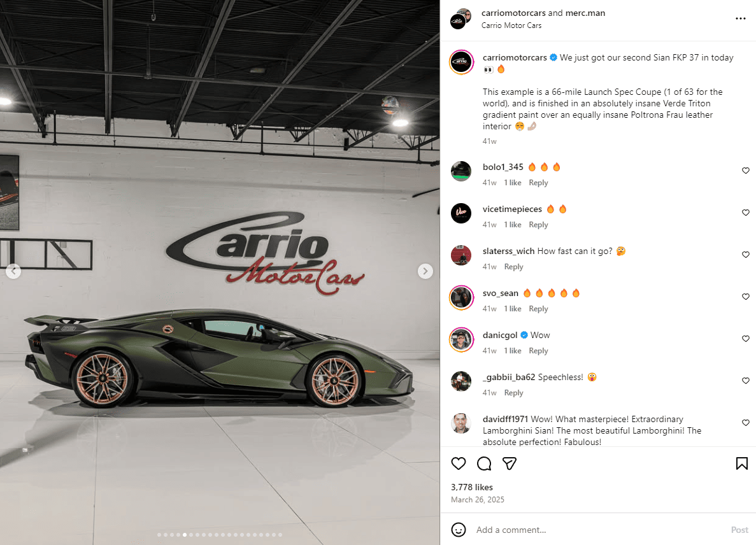The height and width of the screenshot is (545, 756).
Task: View the 3,778 likes list
Action: [x=471, y=487]
